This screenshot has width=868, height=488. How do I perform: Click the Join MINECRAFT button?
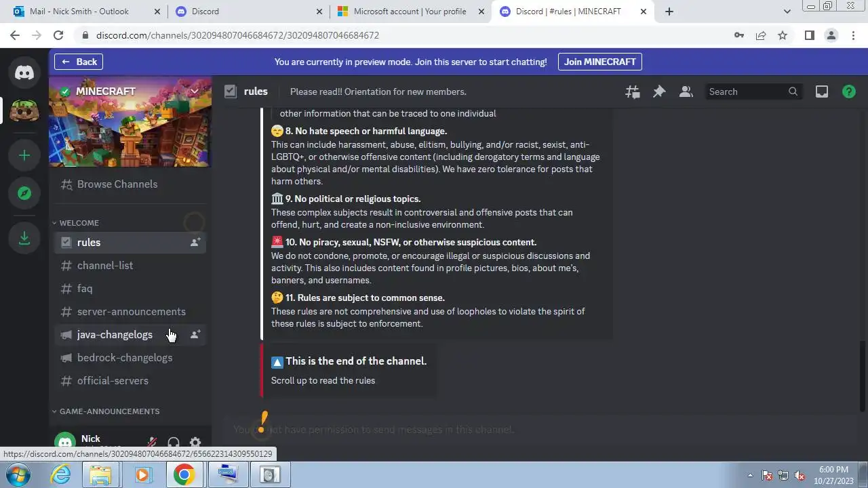pyautogui.click(x=600, y=62)
